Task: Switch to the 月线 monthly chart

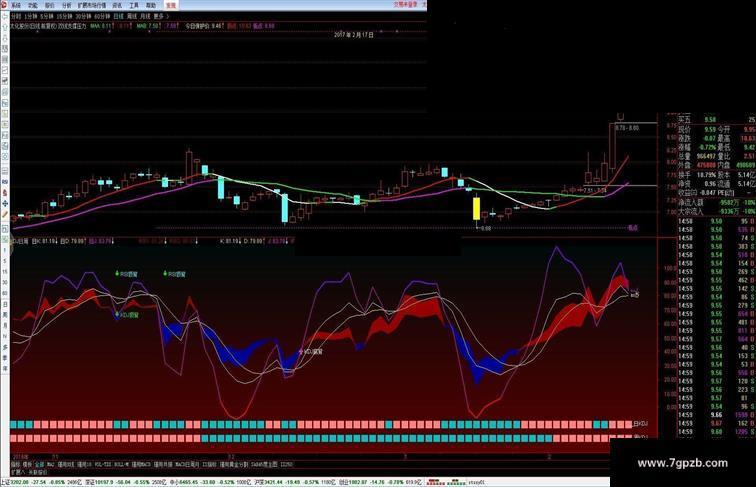Action: click(145, 16)
